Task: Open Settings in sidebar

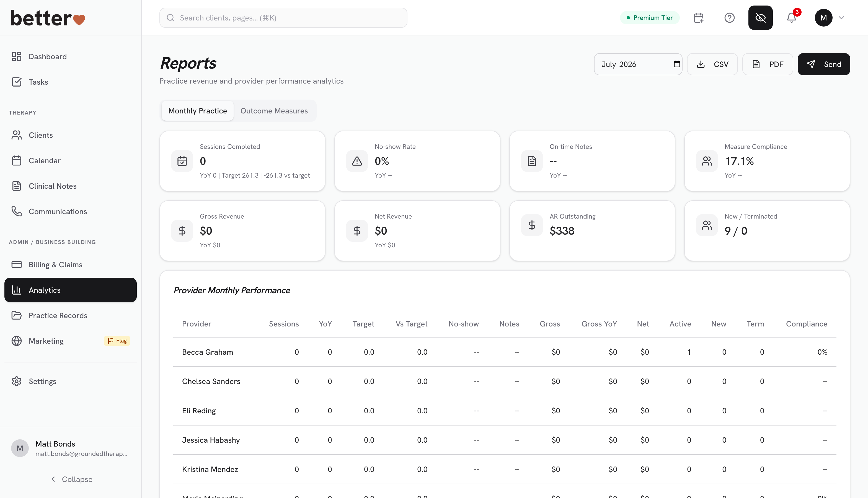Action: point(71,381)
